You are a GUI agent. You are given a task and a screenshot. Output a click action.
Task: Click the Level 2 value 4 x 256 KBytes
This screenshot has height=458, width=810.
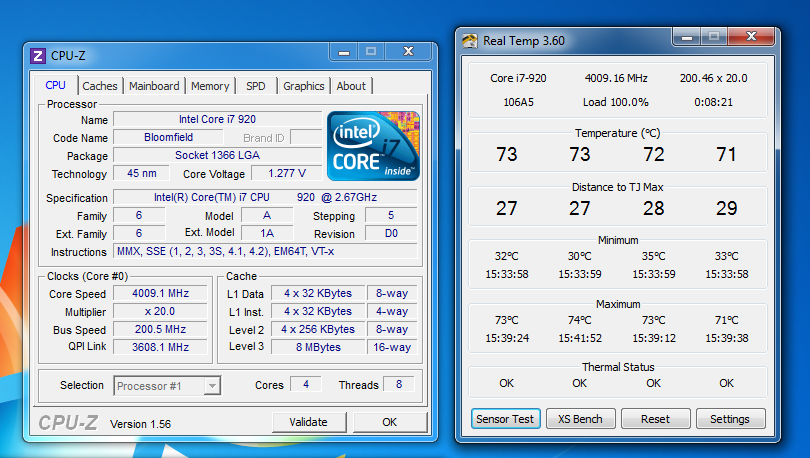(318, 329)
